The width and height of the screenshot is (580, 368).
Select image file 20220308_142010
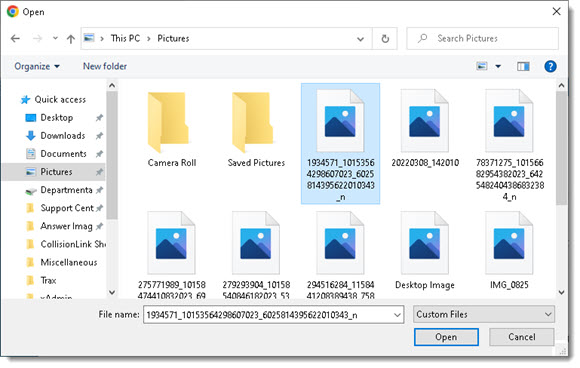[x=425, y=128]
